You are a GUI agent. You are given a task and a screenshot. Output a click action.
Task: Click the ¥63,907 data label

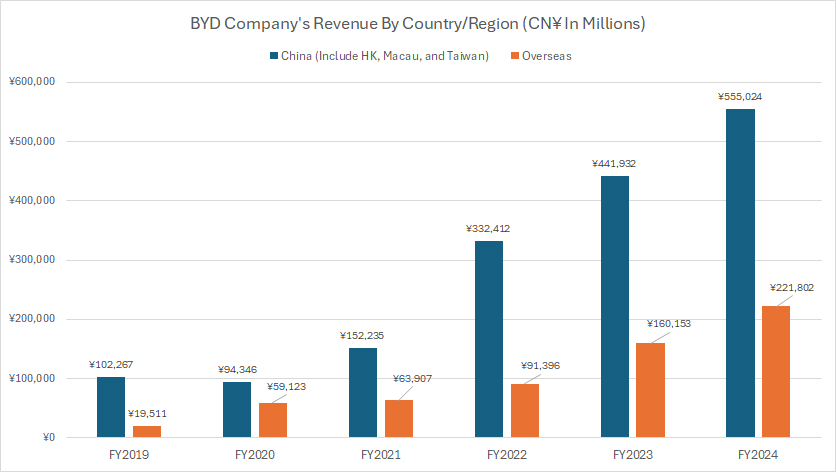point(412,379)
